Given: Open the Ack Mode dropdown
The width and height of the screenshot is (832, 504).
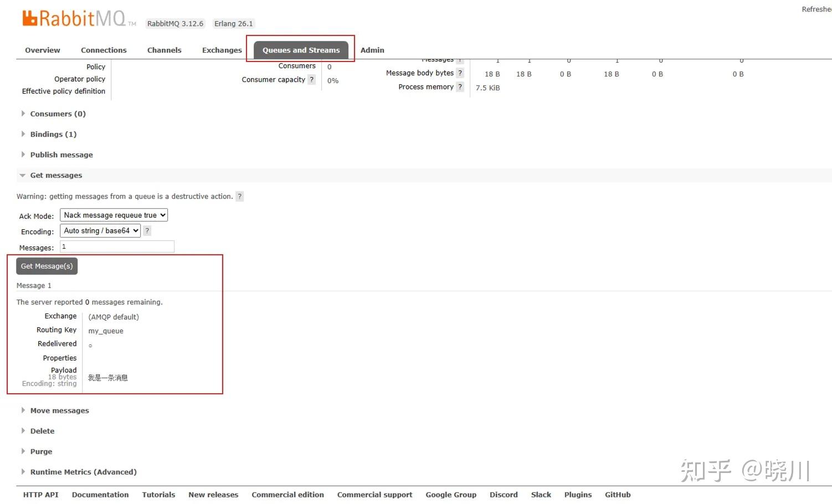Looking at the screenshot, I should (114, 215).
